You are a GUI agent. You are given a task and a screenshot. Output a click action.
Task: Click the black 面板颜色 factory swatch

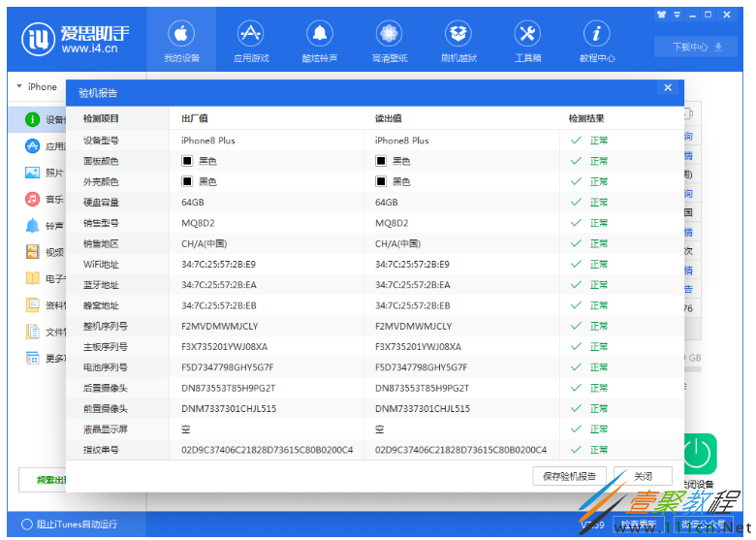pos(187,161)
